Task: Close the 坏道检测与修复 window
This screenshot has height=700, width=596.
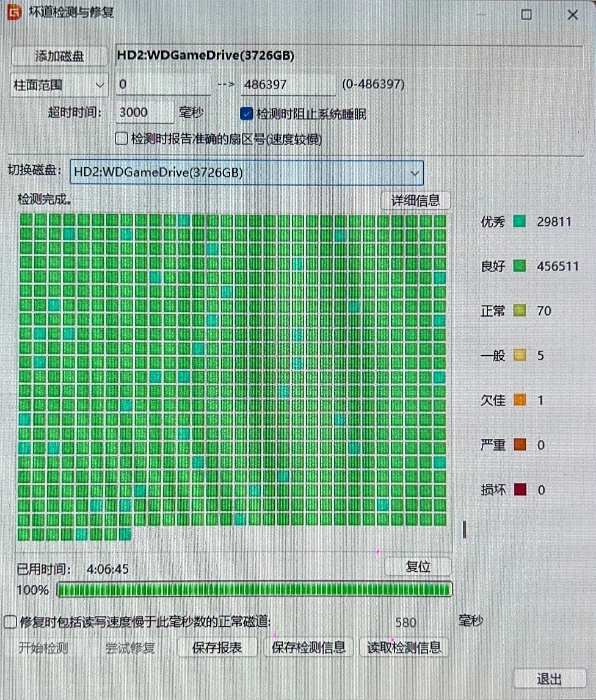Action: [x=573, y=15]
